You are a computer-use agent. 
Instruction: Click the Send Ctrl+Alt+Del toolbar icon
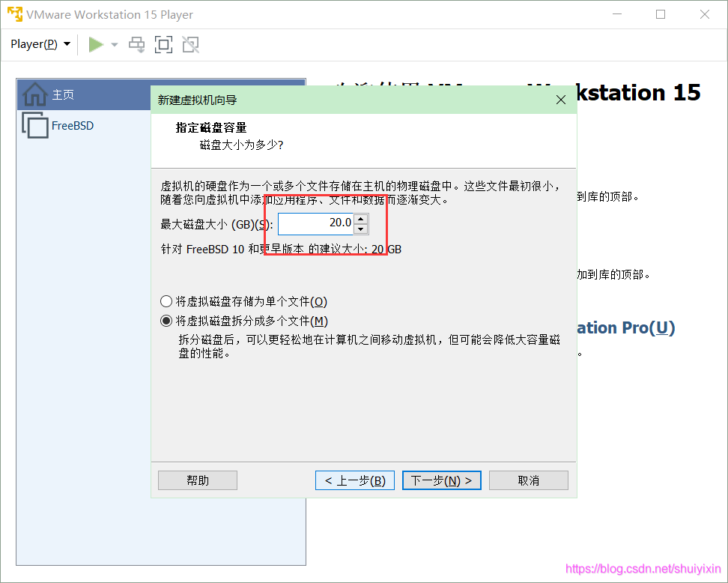[x=136, y=45]
